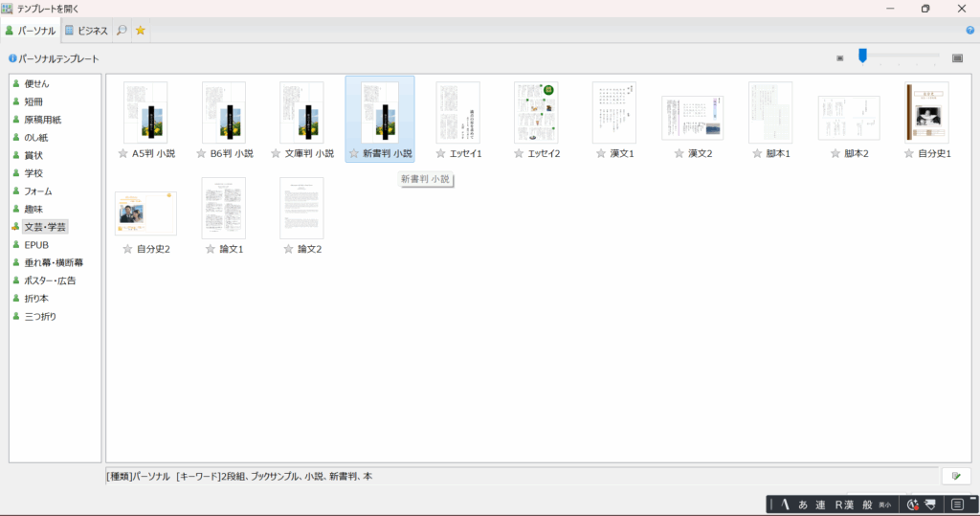Screen dimensions: 980x516
Task: Select the 便せん category
Action: pyautogui.click(x=36, y=83)
